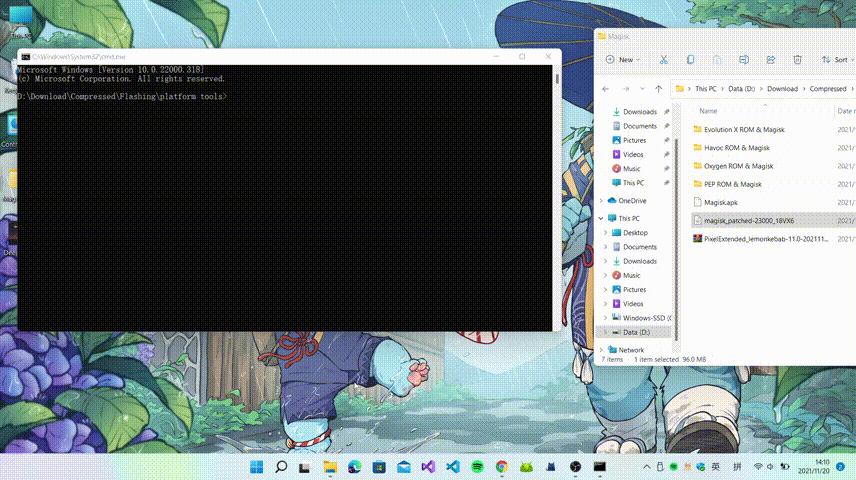This screenshot has width=856, height=480.
Task: Click the Copy icon in Explorer toolbar
Action: [x=690, y=60]
